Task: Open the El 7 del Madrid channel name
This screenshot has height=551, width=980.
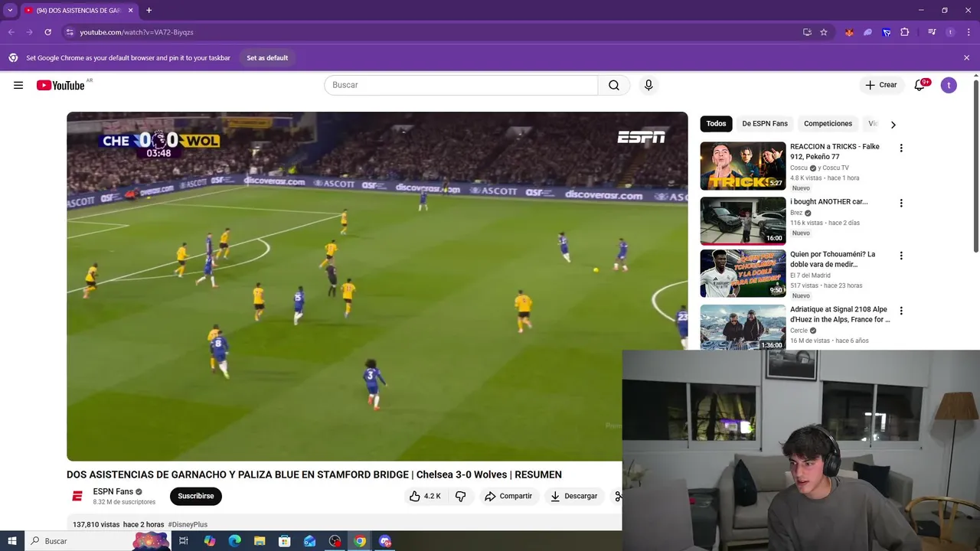Action: point(810,275)
